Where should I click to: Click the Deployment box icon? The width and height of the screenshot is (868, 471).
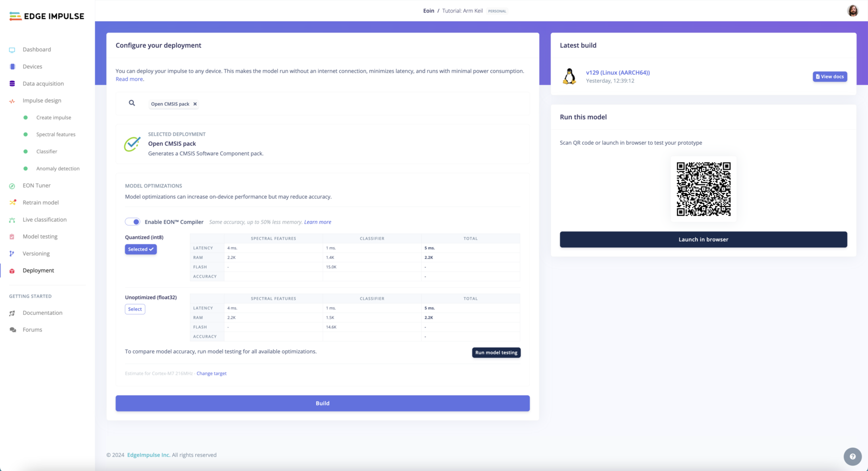[x=12, y=270]
